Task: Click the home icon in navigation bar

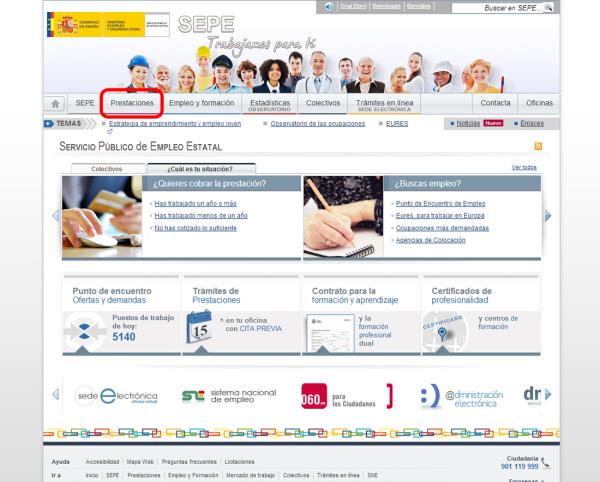Action: 56,103
